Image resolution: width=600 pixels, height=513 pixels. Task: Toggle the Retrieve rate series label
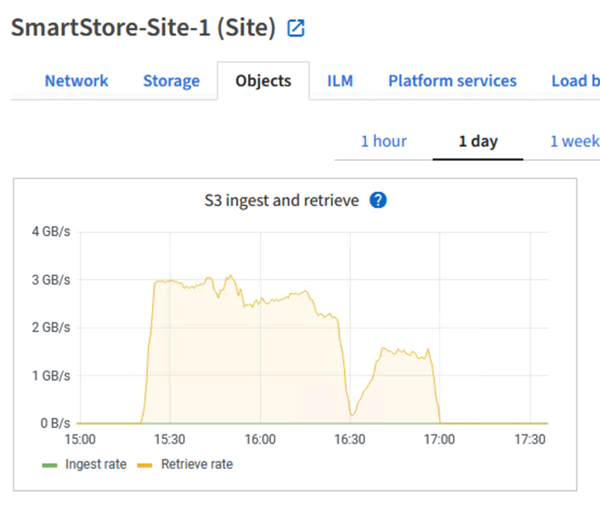coord(197,464)
